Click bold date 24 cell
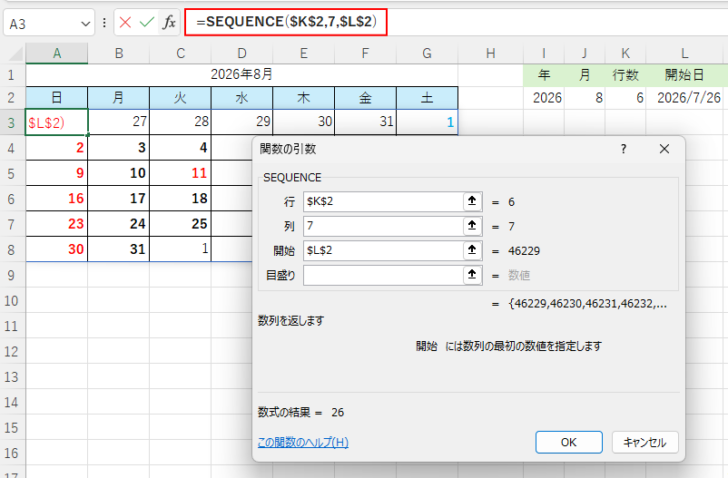 (x=119, y=224)
